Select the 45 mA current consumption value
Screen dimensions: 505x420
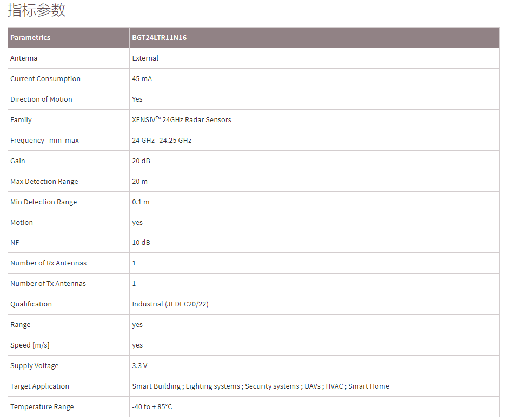tap(142, 79)
